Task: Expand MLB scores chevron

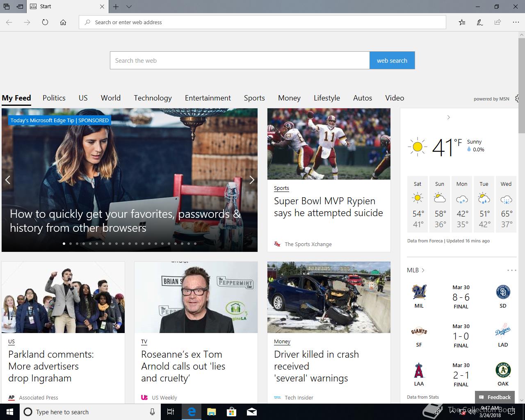Action: (423, 270)
